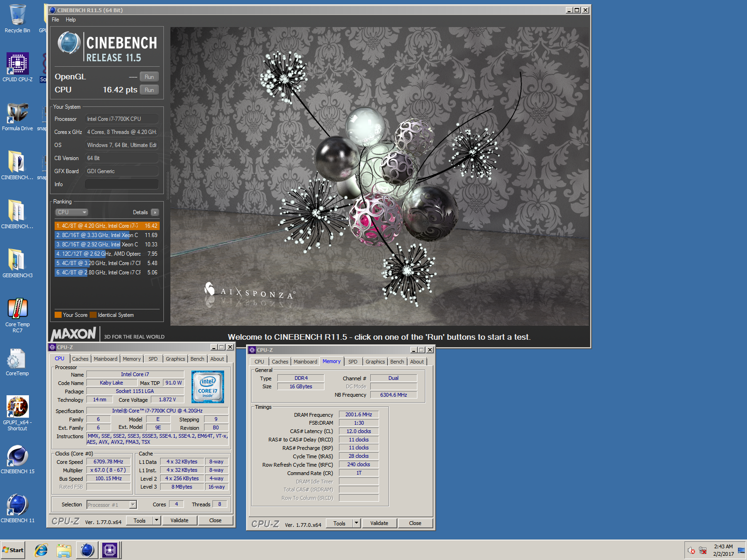Switch to Mainboard tab in left CPU-Z
747x560 pixels.
click(106, 359)
